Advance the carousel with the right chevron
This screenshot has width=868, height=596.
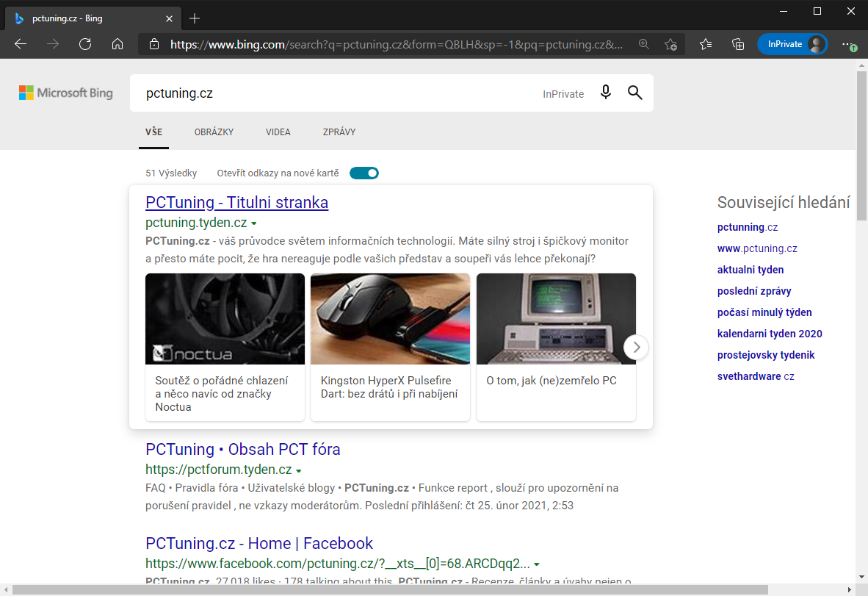[x=636, y=348]
